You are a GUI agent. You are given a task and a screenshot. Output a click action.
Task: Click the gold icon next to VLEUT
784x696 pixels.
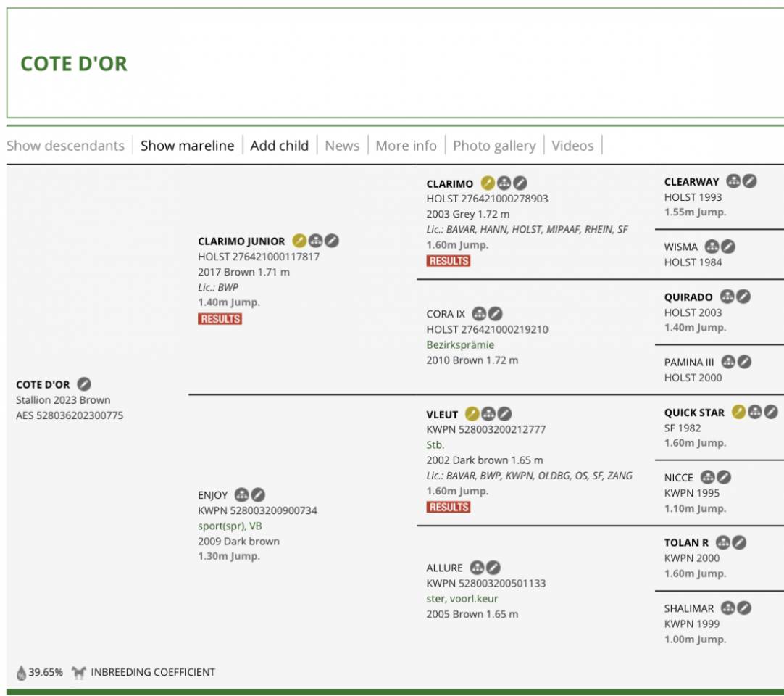(x=472, y=414)
